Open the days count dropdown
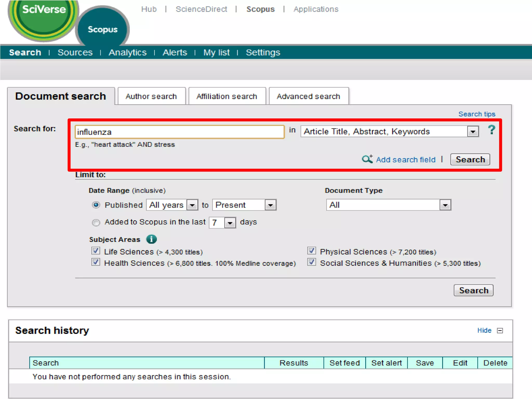 point(230,223)
